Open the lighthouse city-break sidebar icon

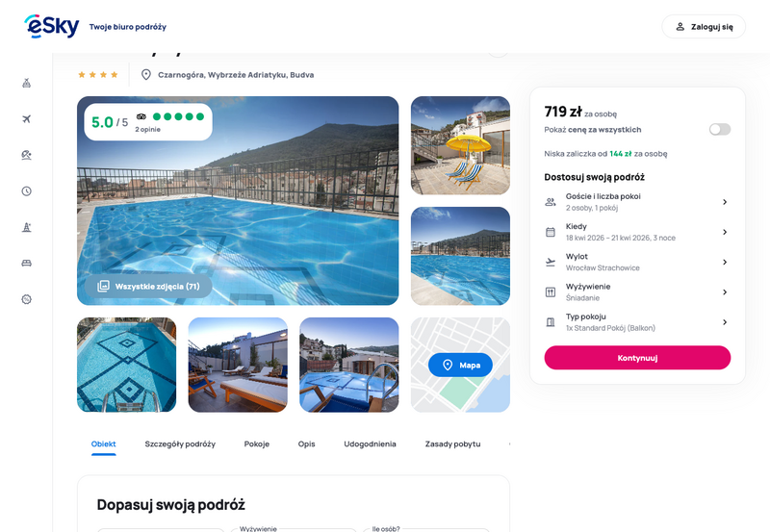pyautogui.click(x=27, y=227)
